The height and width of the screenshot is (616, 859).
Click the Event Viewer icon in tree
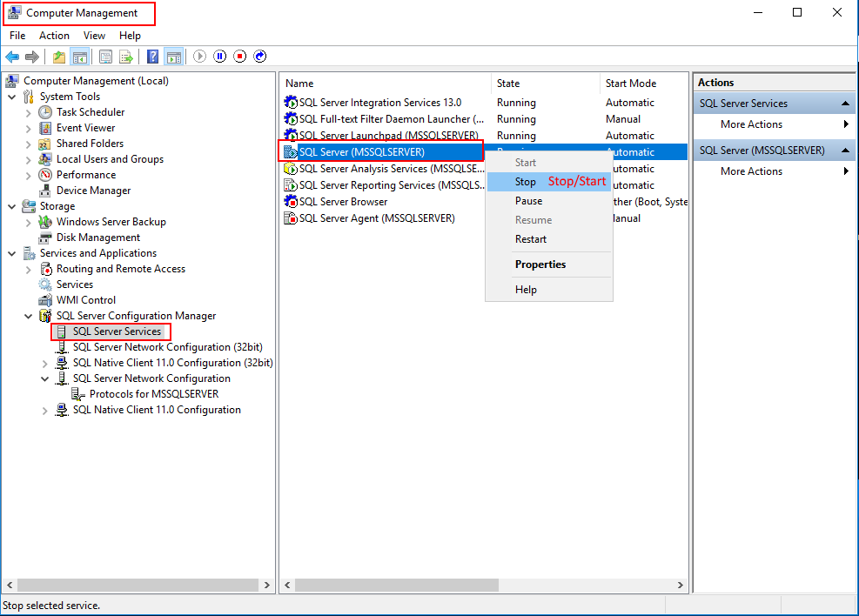(45, 128)
